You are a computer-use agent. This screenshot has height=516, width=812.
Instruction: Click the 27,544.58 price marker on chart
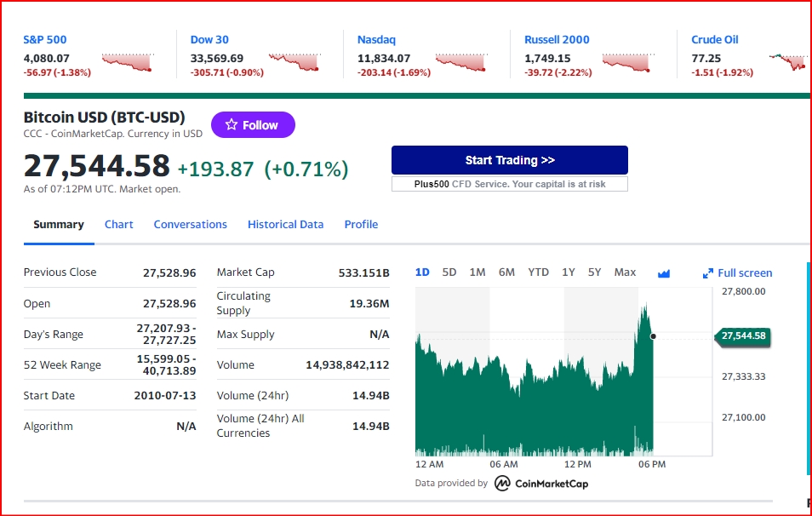click(x=743, y=336)
